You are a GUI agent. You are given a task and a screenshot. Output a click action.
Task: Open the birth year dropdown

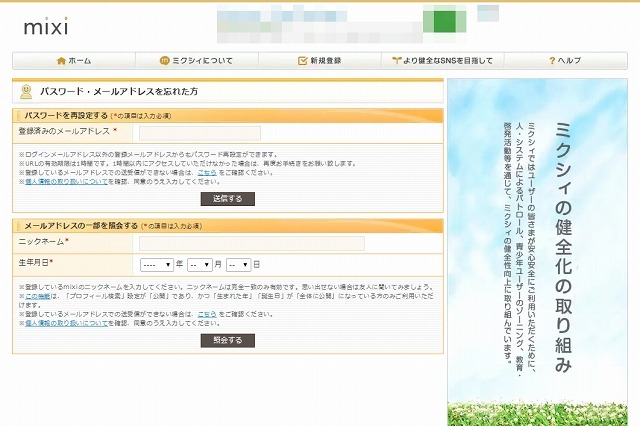(157, 265)
